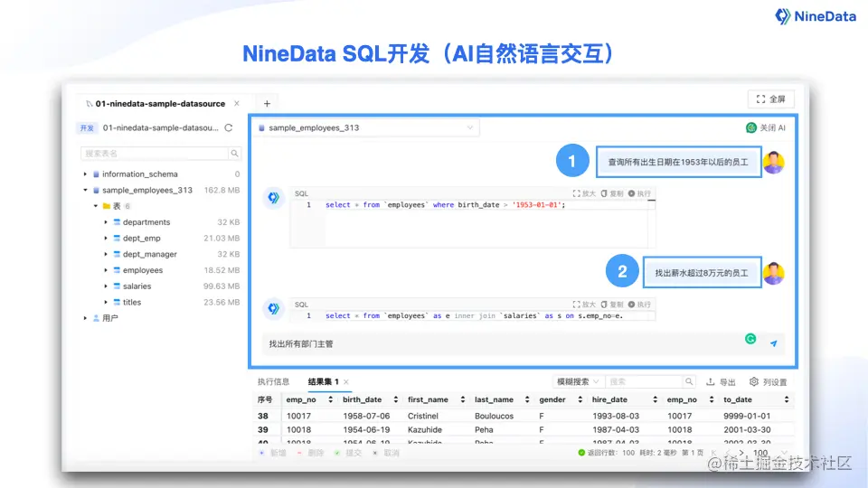Click the user avatar next to the 1953 query
This screenshot has height=488, width=868.
click(x=773, y=162)
